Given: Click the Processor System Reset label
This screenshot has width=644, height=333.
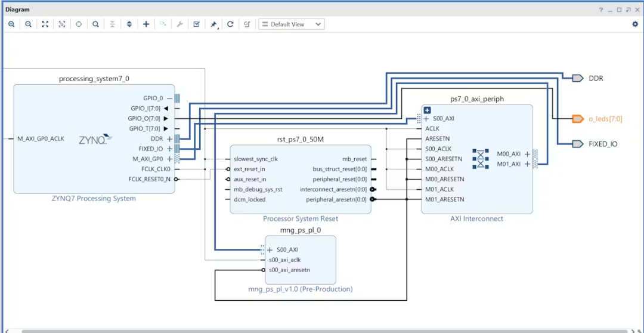Looking at the screenshot, I should pyautogui.click(x=301, y=218).
